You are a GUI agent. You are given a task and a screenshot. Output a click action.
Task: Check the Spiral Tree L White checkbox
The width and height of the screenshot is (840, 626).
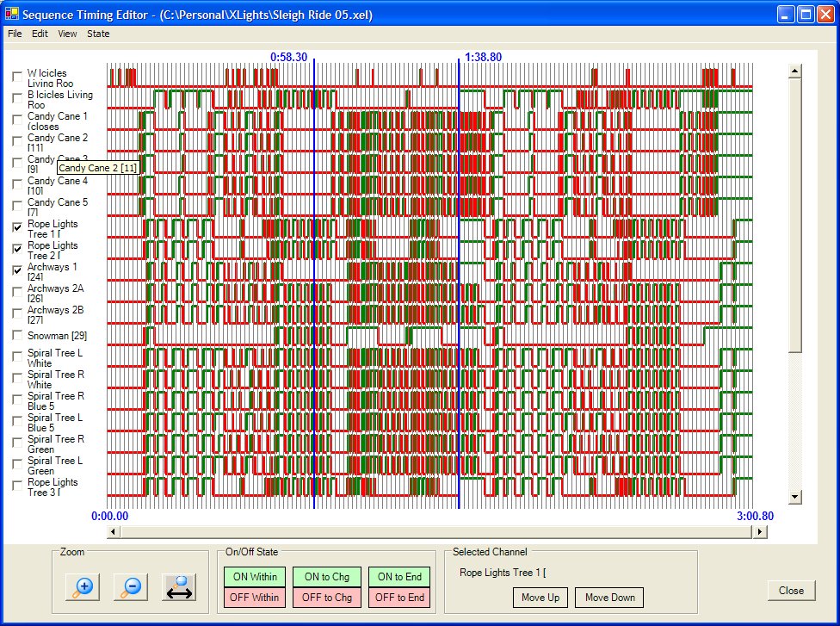click(17, 356)
